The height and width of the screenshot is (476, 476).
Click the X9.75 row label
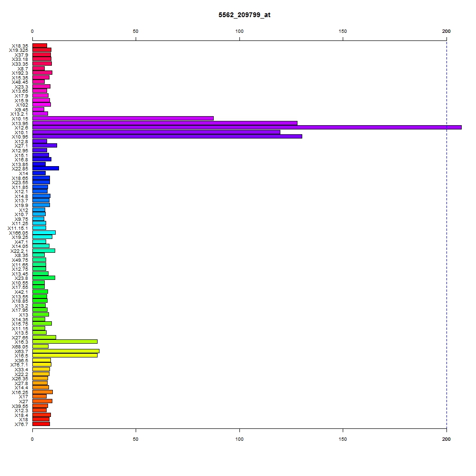(x=21, y=219)
